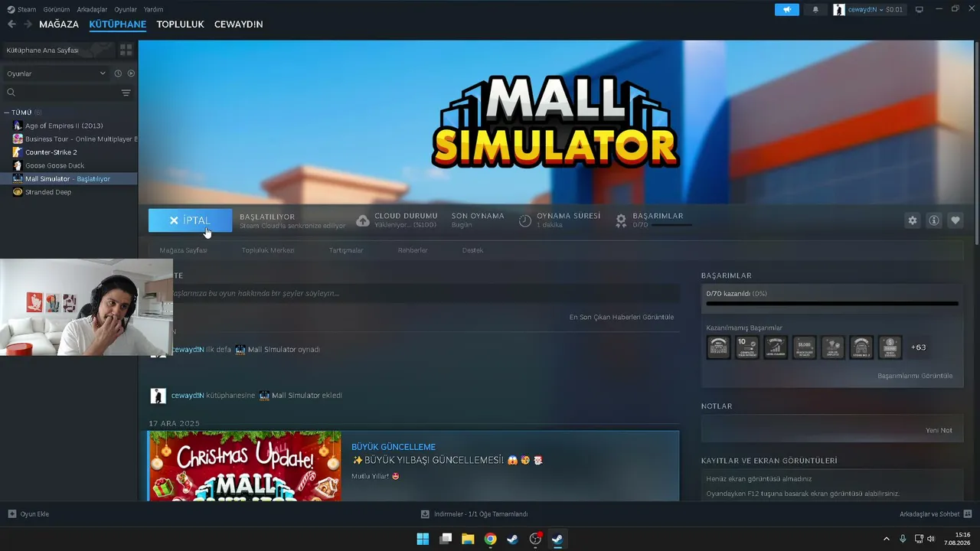Go to the MAĞAZA tab

(59, 24)
